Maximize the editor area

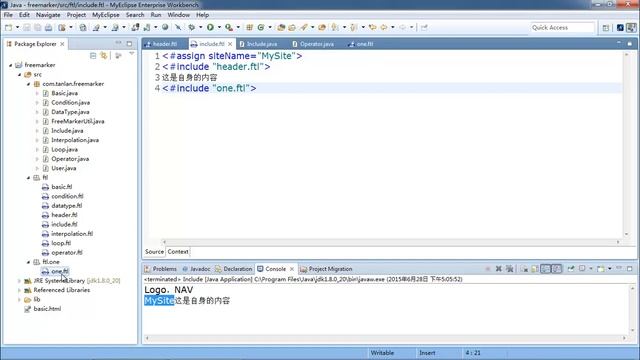[x=630, y=43]
